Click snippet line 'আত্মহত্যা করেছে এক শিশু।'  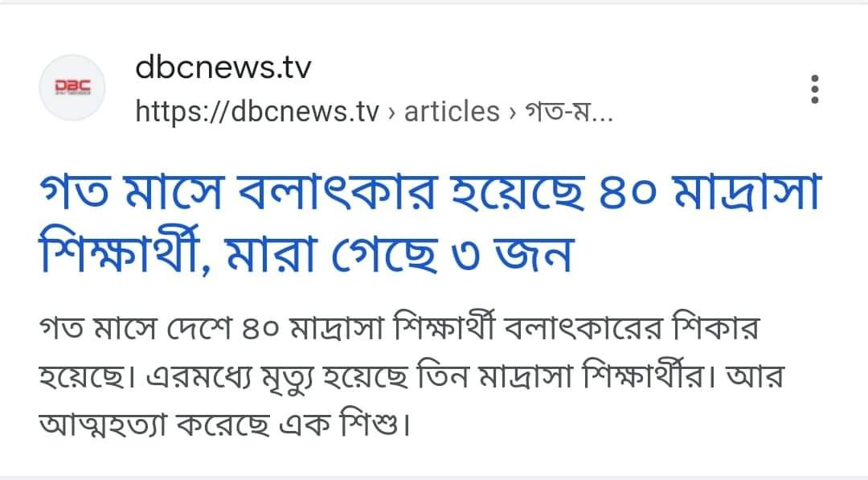pos(225,424)
